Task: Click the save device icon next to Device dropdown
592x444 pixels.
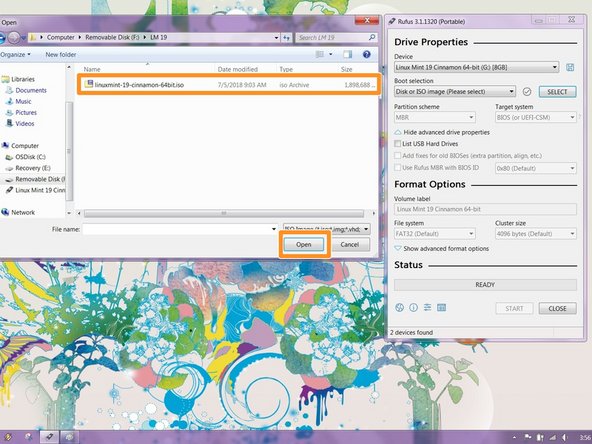Action: click(570, 68)
